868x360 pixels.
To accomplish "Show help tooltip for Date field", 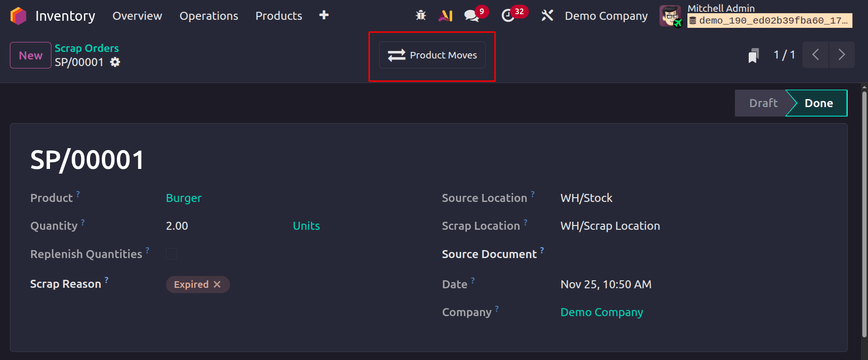I will click(473, 280).
